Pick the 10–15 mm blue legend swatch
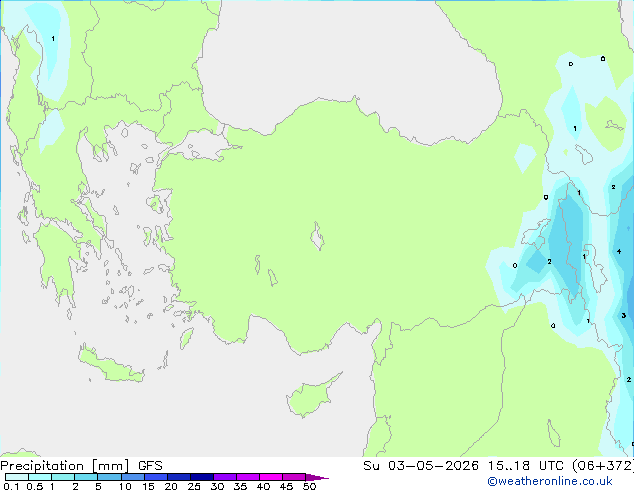634x490 pixels. [133, 477]
